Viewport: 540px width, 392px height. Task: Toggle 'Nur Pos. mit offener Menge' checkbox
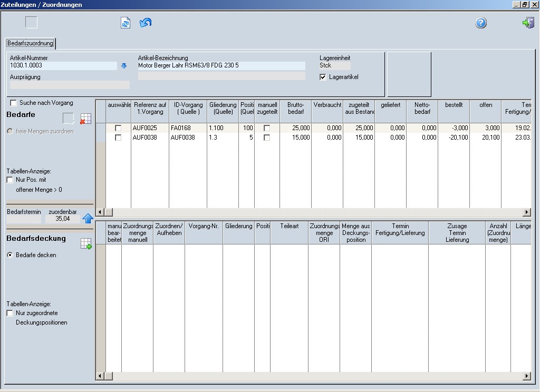coord(10,180)
